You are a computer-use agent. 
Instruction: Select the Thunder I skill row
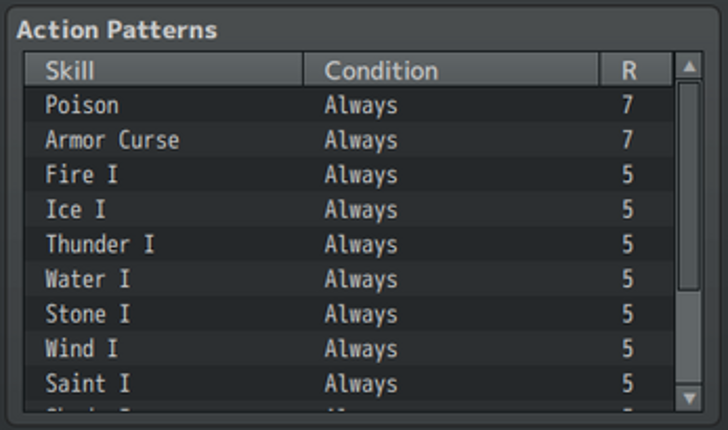pyautogui.click(x=349, y=244)
